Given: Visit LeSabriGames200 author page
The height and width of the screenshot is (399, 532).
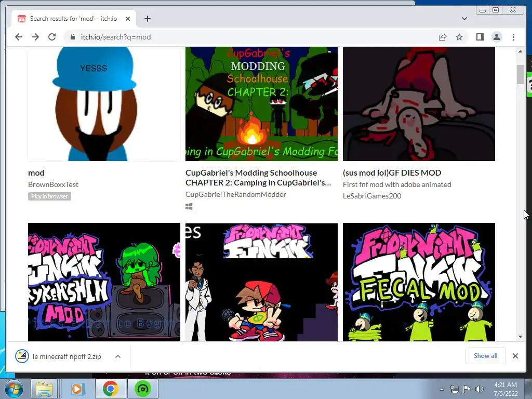Looking at the screenshot, I should [x=372, y=196].
